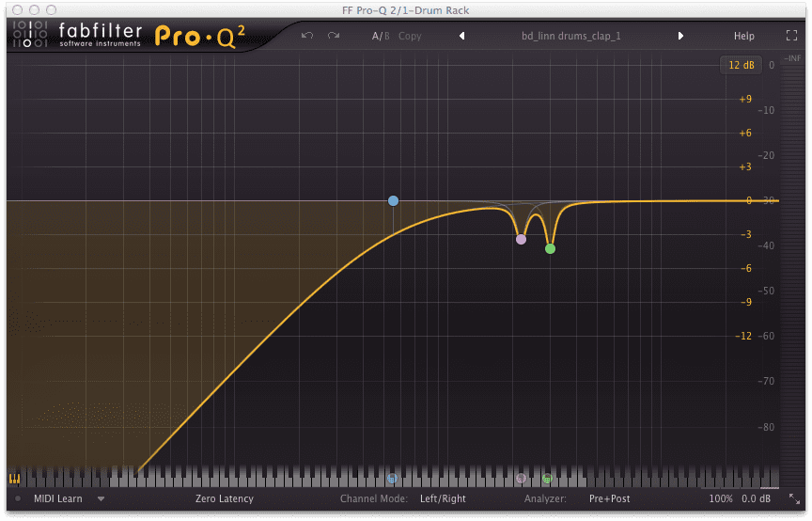The height and width of the screenshot is (521, 812).
Task: Click the -60 analyzer scale label
Action: pyautogui.click(x=766, y=336)
